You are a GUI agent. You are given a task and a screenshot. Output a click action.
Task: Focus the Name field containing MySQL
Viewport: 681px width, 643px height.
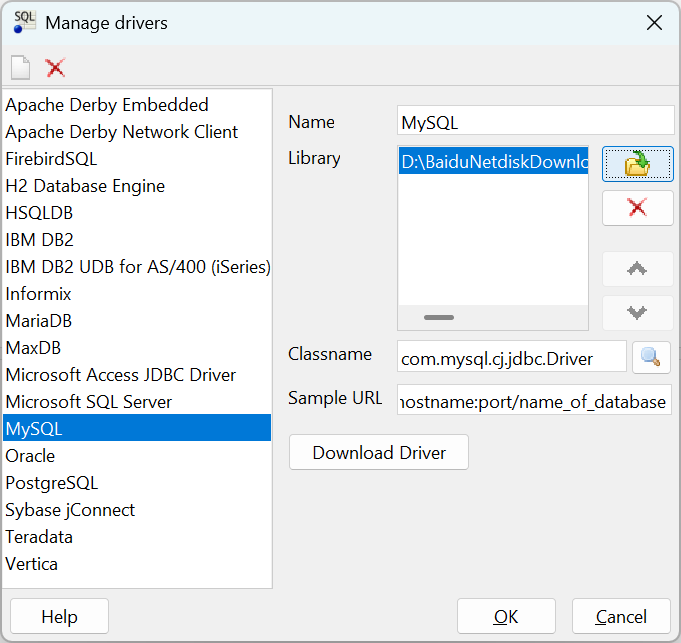click(x=536, y=120)
